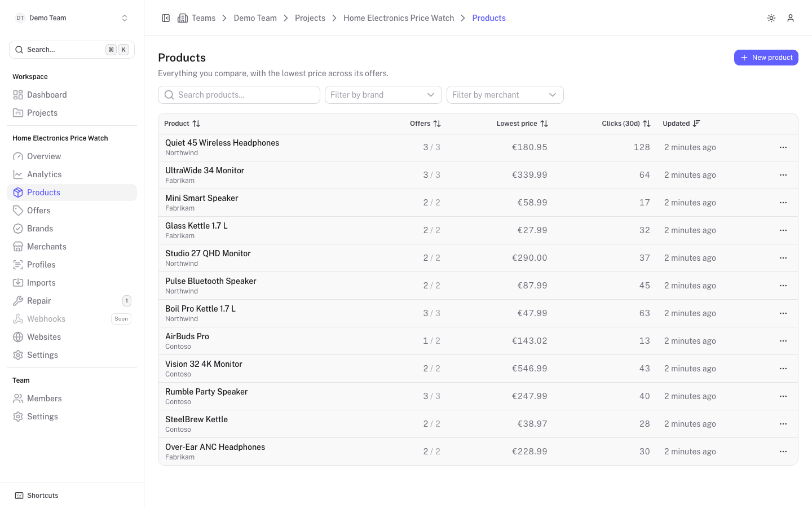Click the Products breadcrumb

(489, 18)
